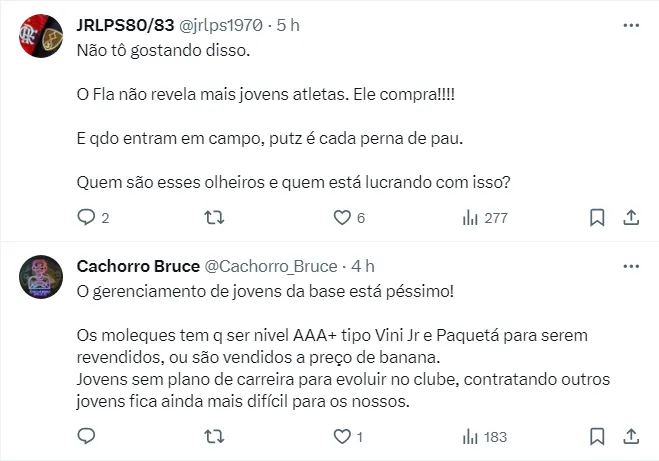
Task: Open Cachorro Bruce profile avatar
Action: (x=41, y=277)
